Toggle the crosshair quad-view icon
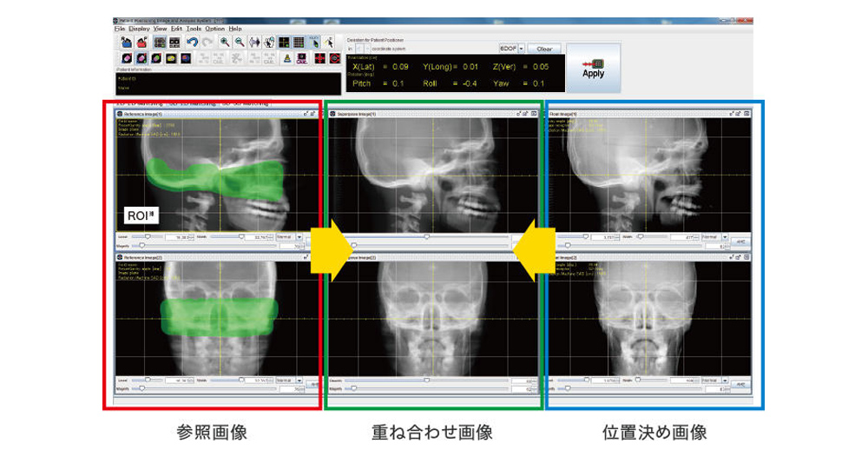 (284, 42)
